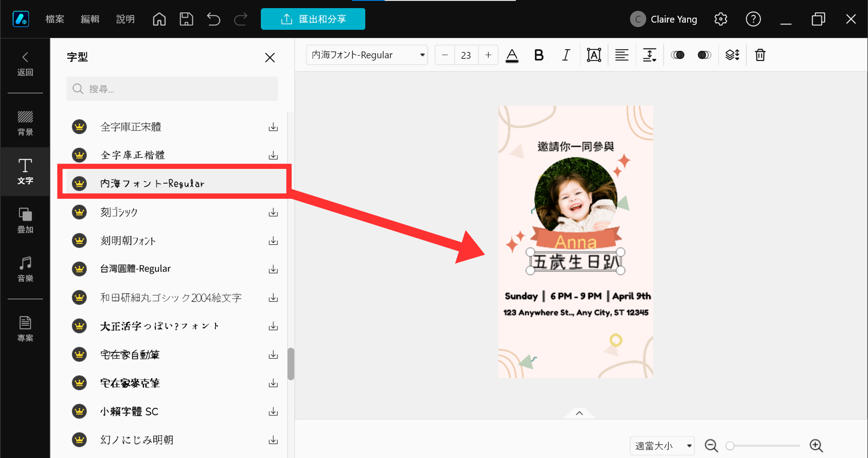Download the 刻明朝フォント font
Screen dimensions: 868x458
[273, 240]
